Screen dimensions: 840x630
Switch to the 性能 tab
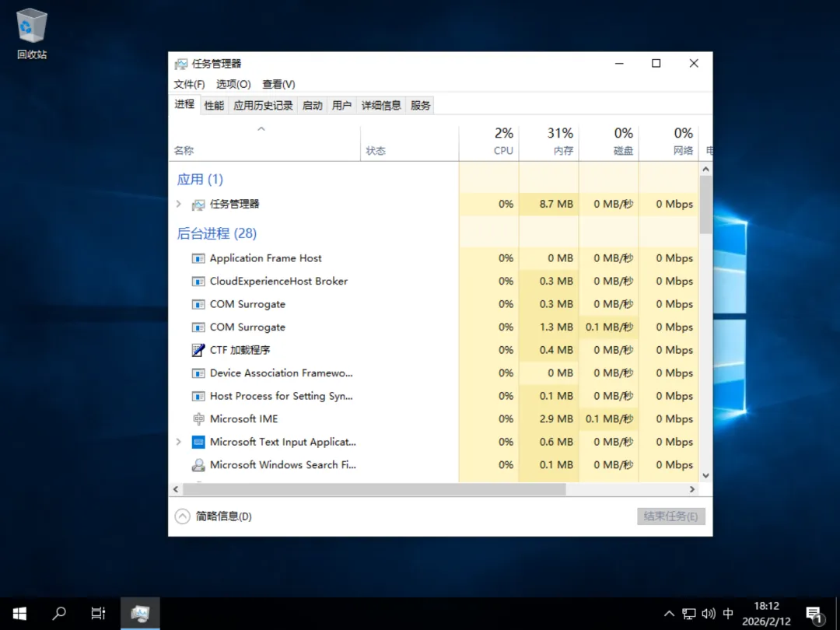[x=215, y=106]
